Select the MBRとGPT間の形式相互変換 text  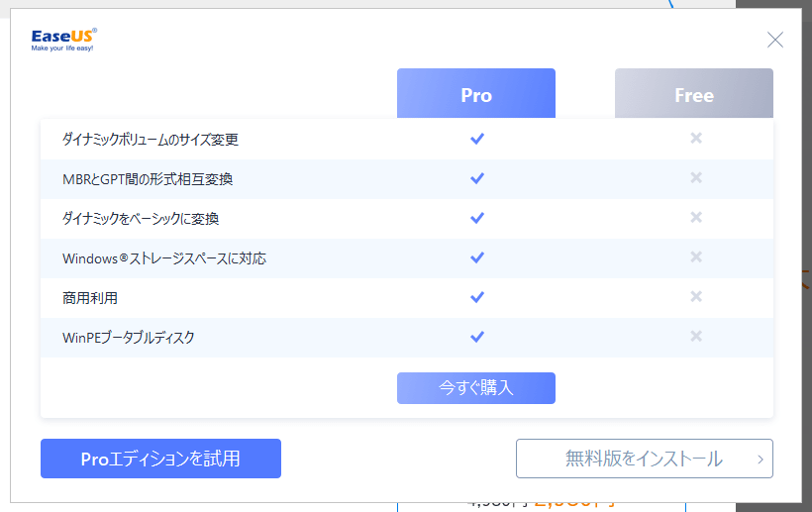(148, 179)
